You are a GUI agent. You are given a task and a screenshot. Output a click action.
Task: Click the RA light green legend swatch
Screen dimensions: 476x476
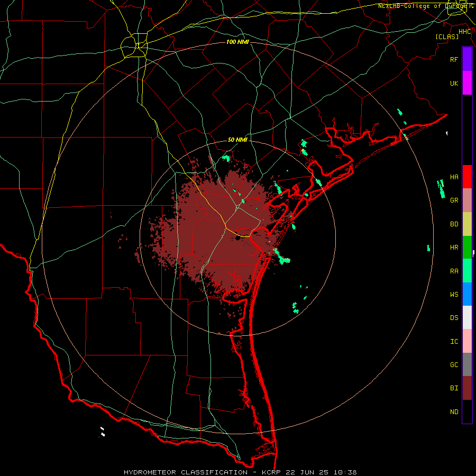[467, 271]
